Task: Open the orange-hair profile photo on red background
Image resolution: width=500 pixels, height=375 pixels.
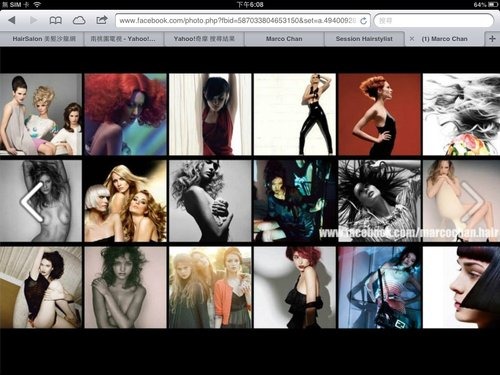Action: pos(379,114)
